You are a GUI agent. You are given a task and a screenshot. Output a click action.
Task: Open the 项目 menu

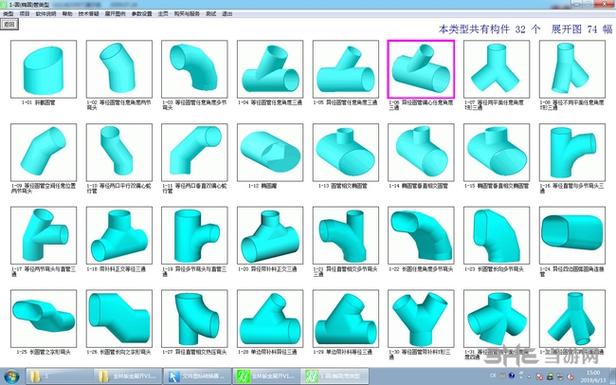(x=24, y=14)
